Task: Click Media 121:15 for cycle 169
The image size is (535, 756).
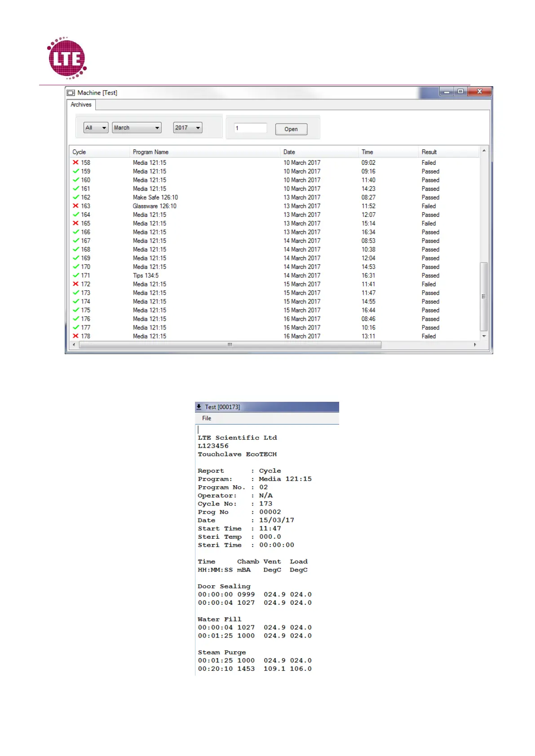Action: tap(150, 258)
